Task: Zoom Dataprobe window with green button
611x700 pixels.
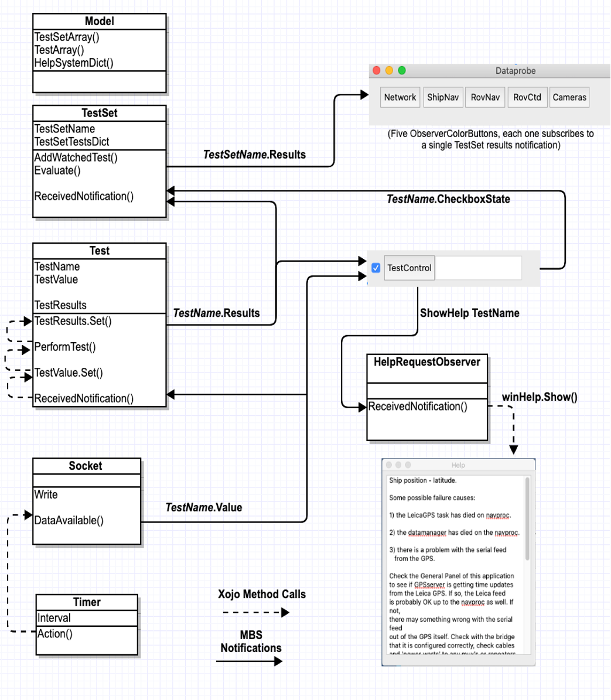Action: tap(402, 71)
